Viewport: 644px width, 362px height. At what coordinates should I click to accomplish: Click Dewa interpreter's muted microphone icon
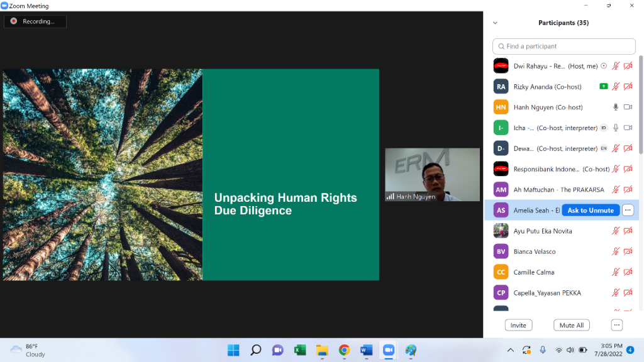click(x=615, y=148)
